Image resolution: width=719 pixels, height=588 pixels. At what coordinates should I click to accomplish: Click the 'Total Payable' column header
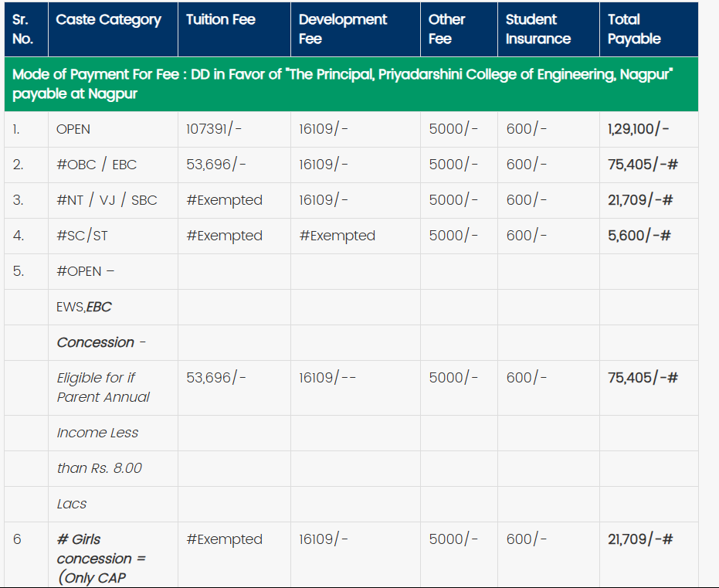point(649,29)
